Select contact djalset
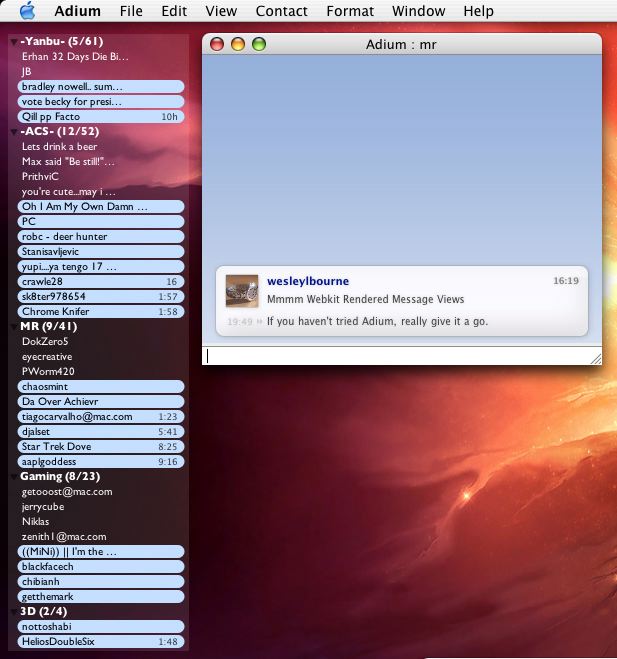Viewport: 617px width, 659px height. pyautogui.click(x=101, y=432)
